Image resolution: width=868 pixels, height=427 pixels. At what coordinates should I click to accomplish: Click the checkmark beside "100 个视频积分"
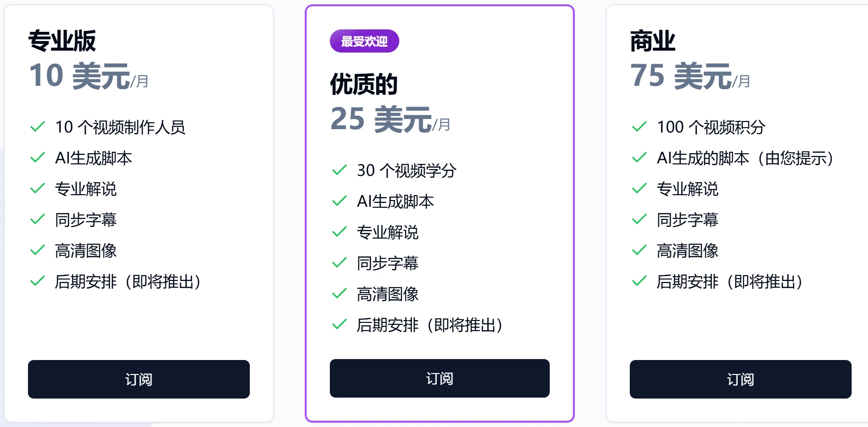point(639,127)
